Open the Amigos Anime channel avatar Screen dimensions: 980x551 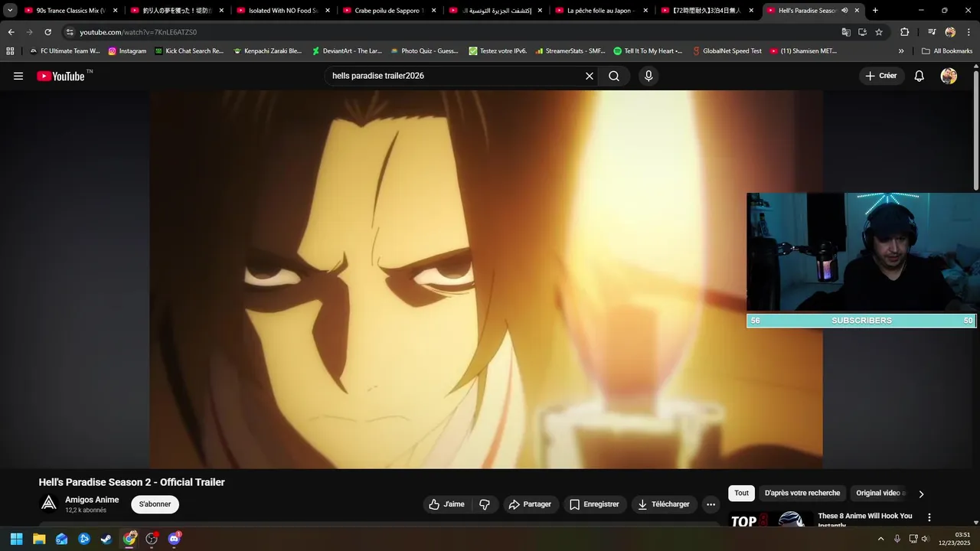click(x=49, y=503)
